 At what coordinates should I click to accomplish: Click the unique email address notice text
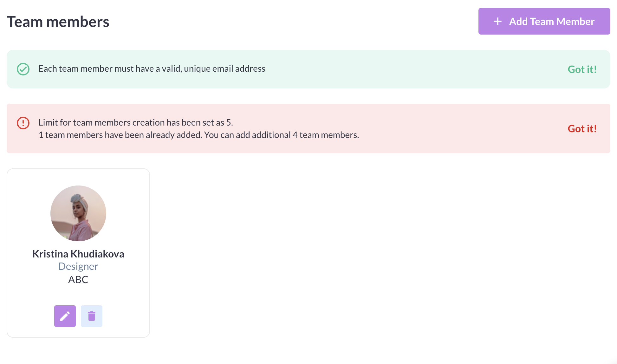click(152, 69)
